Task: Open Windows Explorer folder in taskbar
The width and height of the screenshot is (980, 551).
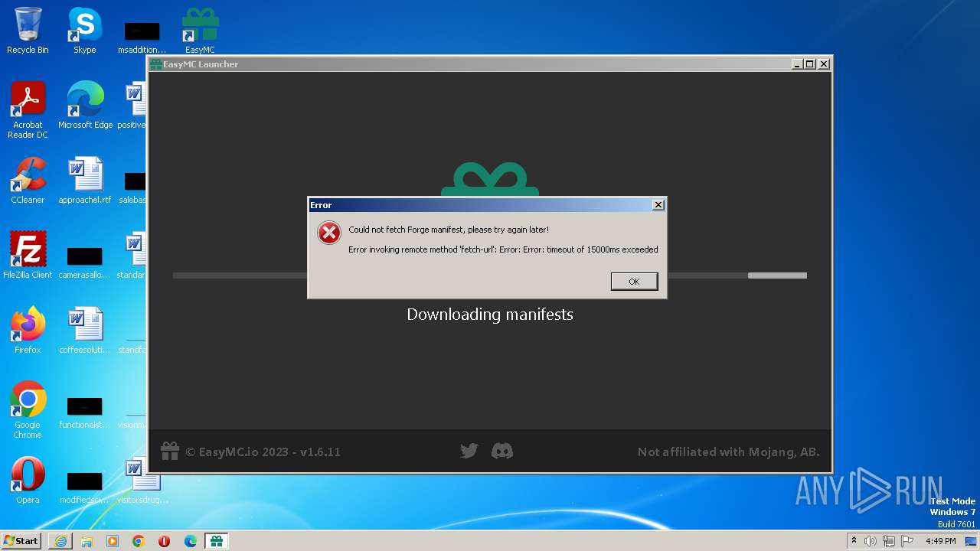Action: (x=87, y=541)
